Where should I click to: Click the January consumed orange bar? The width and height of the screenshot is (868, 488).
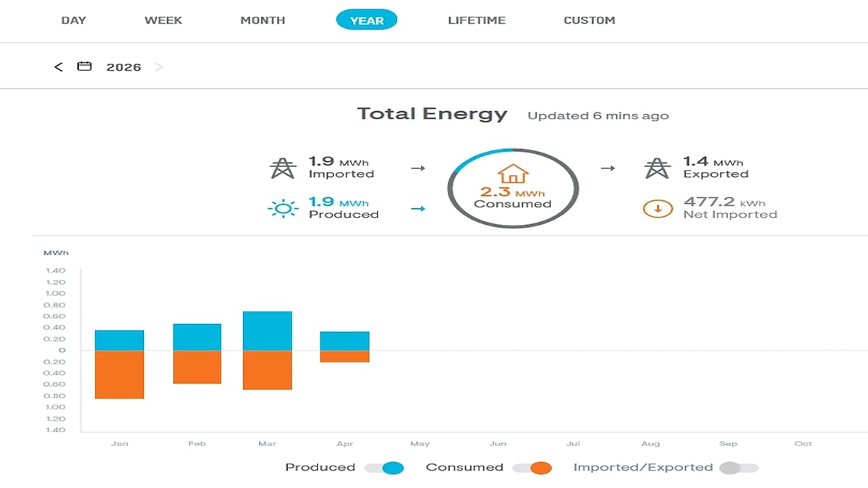[x=119, y=374]
